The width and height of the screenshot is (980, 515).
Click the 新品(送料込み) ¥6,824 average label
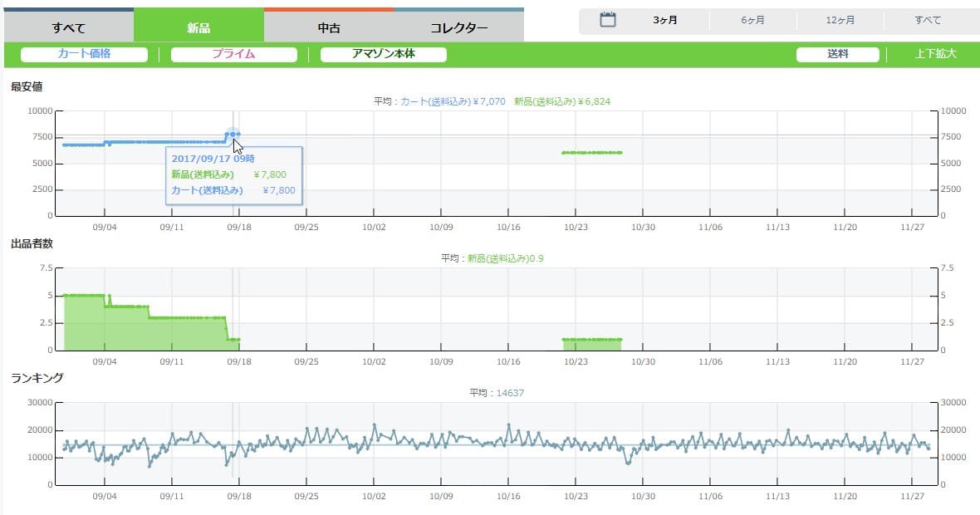pos(562,101)
